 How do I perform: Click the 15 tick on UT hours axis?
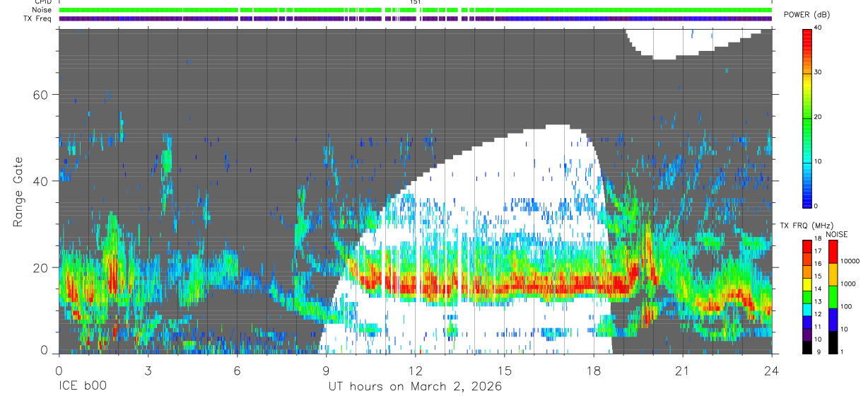[x=505, y=370]
